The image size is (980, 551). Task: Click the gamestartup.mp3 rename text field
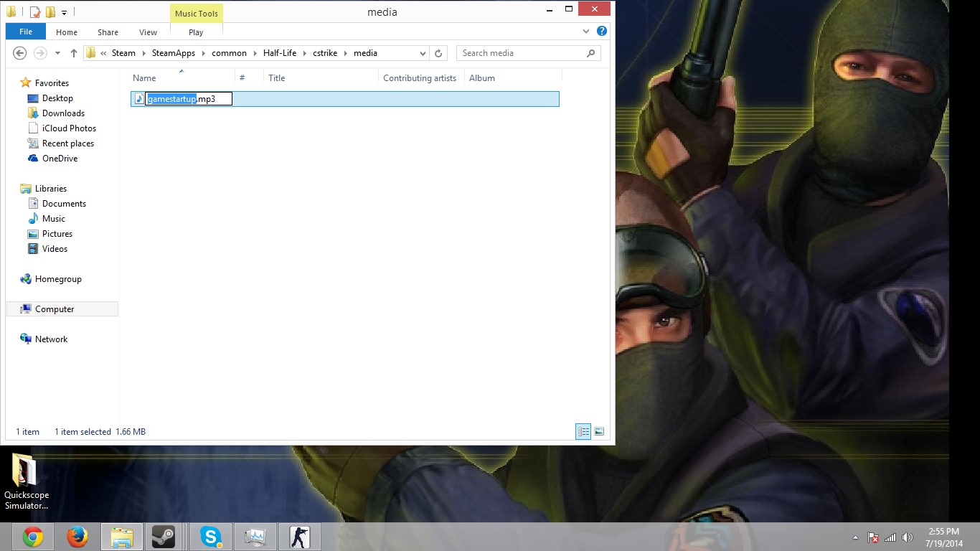pyautogui.click(x=189, y=99)
